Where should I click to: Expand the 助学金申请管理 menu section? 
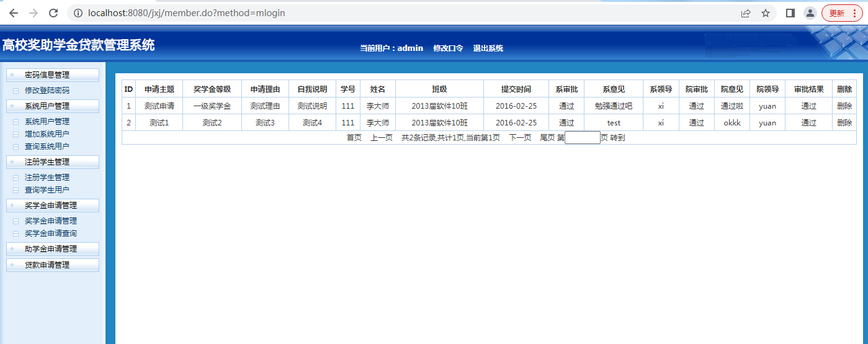point(52,249)
